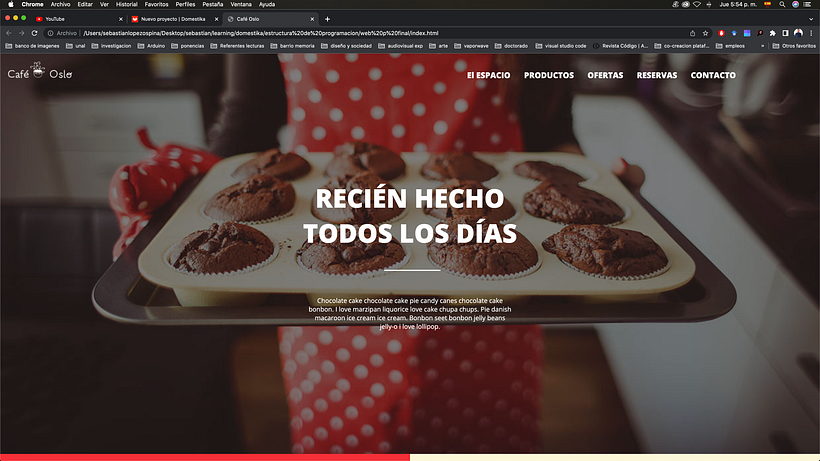This screenshot has width=820, height=461.
Task: Open the site info icon beside Archivo
Action: [x=50, y=33]
